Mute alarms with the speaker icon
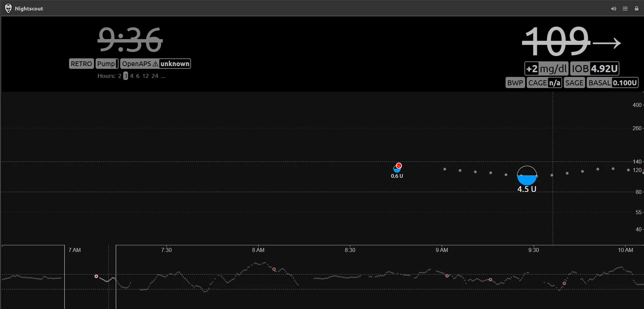644x309 pixels. pyautogui.click(x=613, y=9)
